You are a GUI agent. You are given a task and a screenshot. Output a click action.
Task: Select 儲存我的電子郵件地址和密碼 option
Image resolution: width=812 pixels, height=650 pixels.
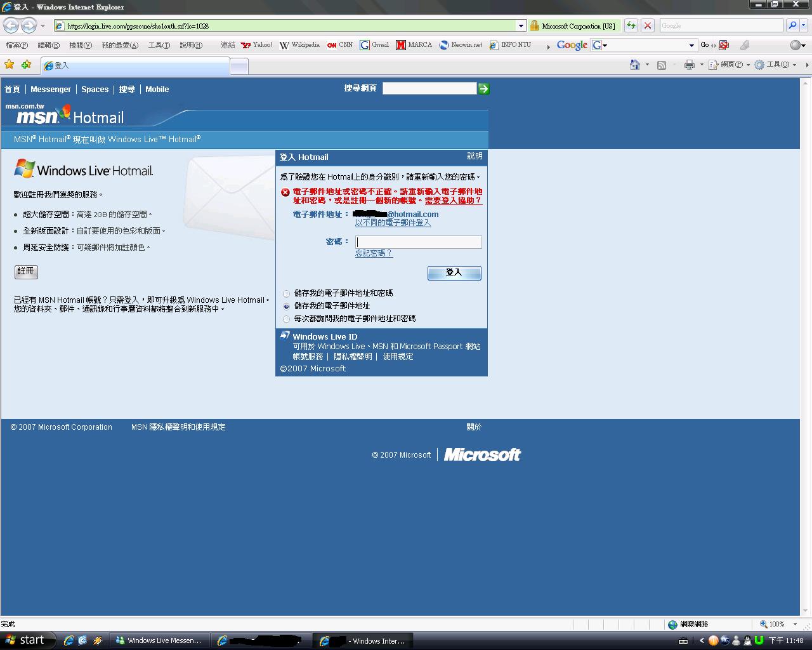286,293
